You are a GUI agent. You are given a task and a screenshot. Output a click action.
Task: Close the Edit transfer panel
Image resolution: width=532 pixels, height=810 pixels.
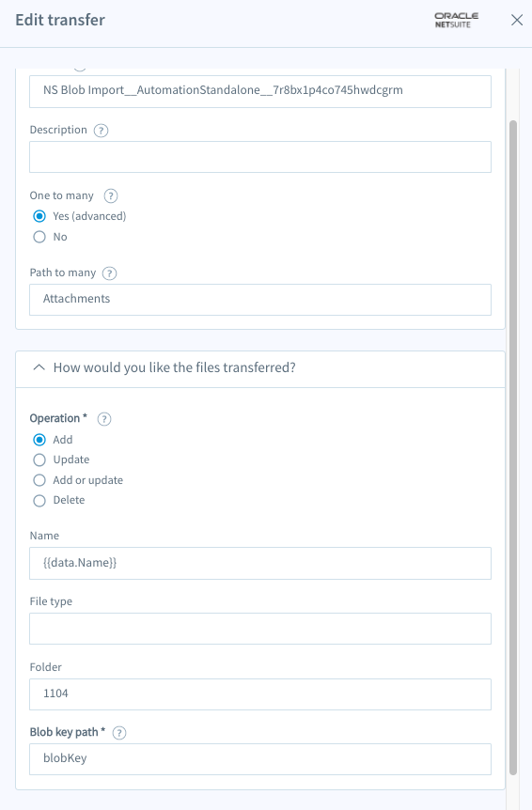pyautogui.click(x=517, y=20)
